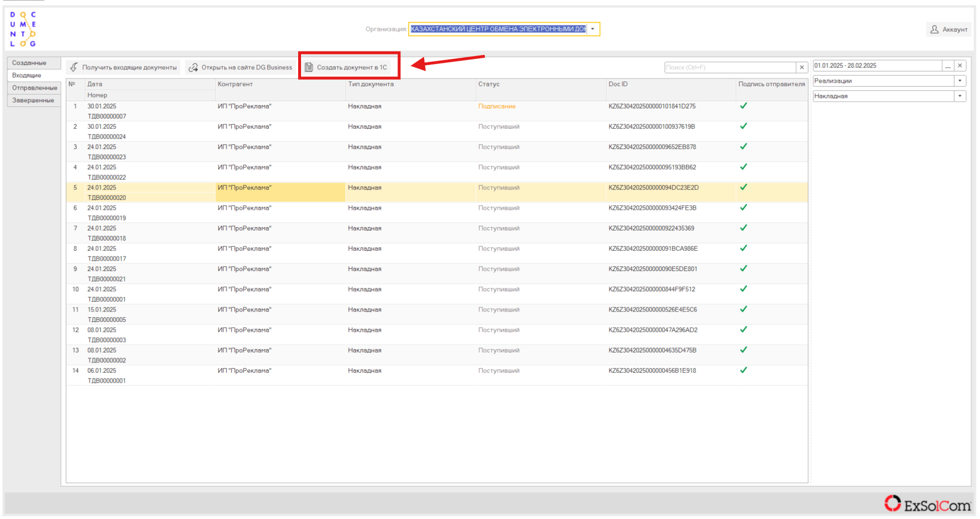Select document number ТДВ00000021

click(107, 279)
